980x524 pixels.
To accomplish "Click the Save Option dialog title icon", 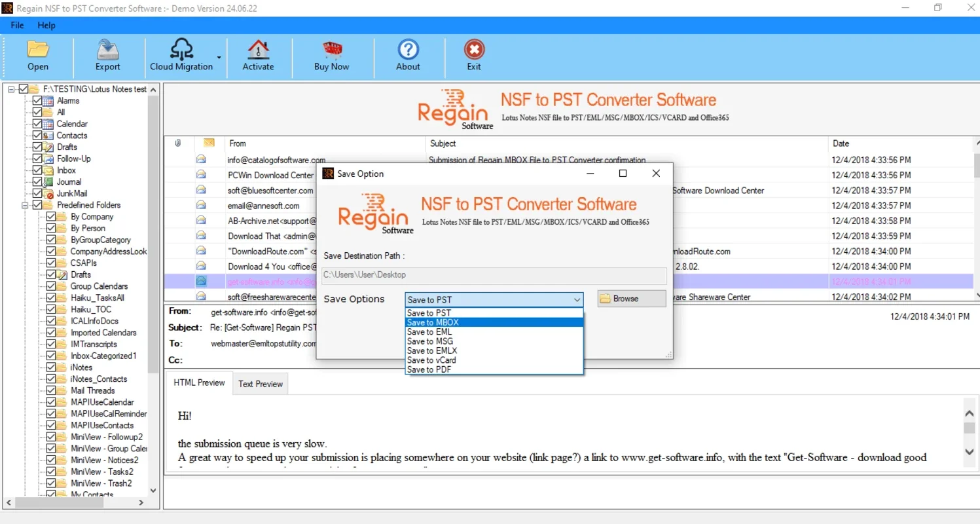I will 328,174.
